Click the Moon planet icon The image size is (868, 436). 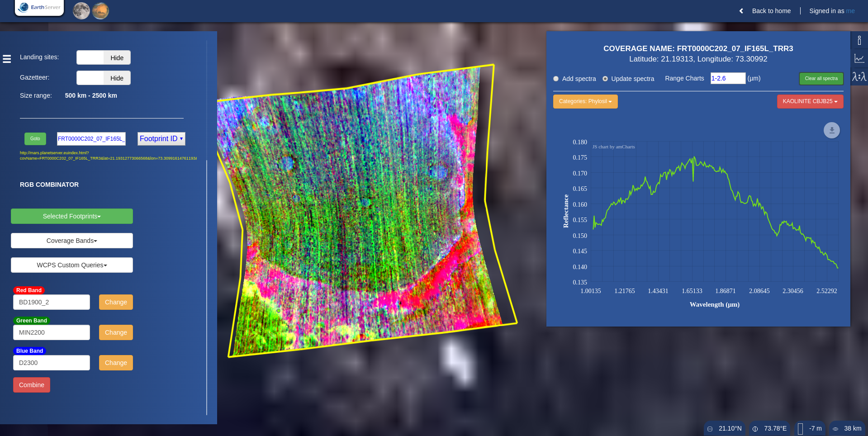[x=81, y=11]
